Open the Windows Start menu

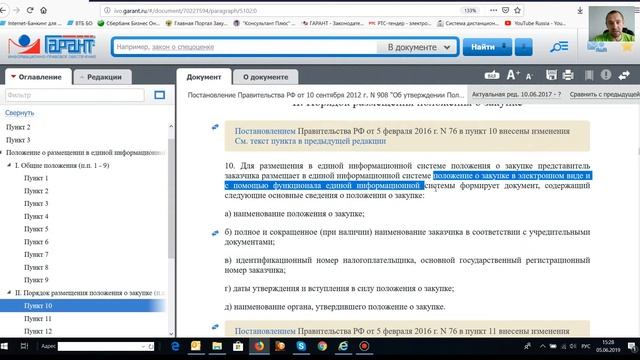point(4,346)
